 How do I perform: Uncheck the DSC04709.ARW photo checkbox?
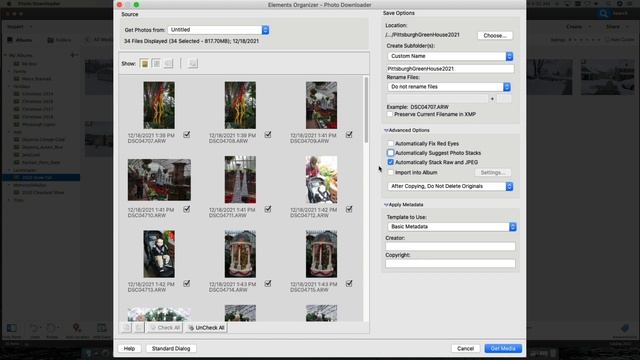tap(349, 134)
